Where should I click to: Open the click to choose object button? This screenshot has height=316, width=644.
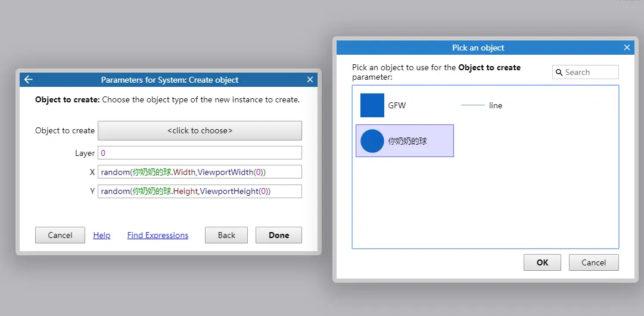(200, 130)
